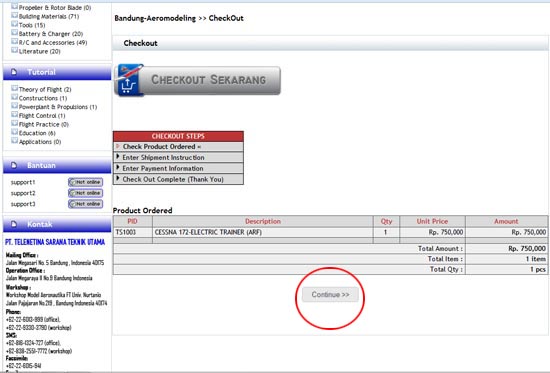Select Check Out Complete (Thank You) step
Screen dimensions: 550x373
tap(178, 179)
